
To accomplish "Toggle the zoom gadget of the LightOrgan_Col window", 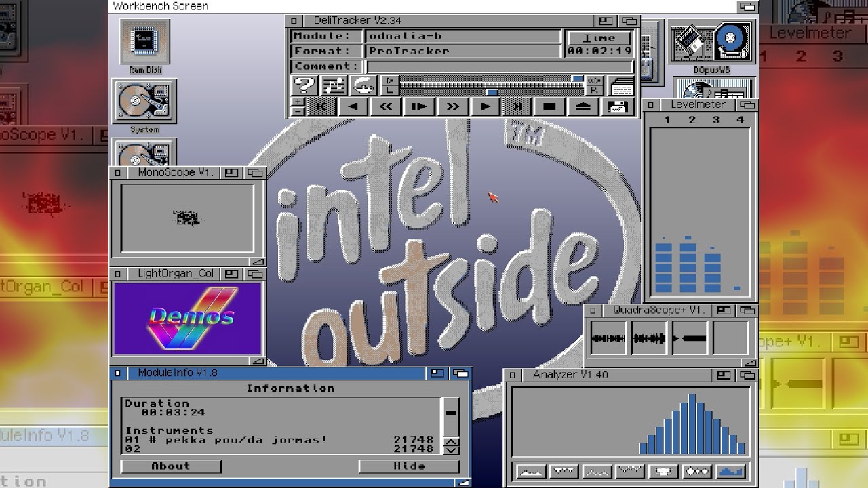I will (x=232, y=274).
